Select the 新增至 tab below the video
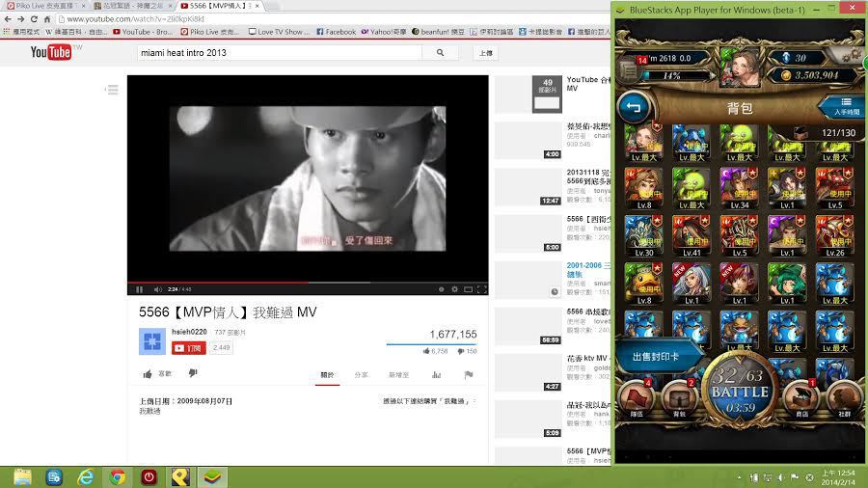 (398, 374)
